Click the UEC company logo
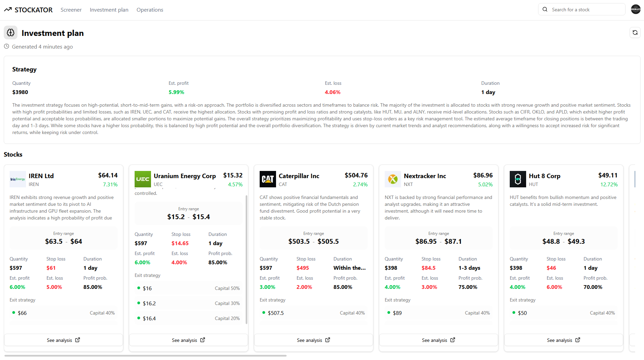This screenshot has height=360, width=644. (142, 179)
